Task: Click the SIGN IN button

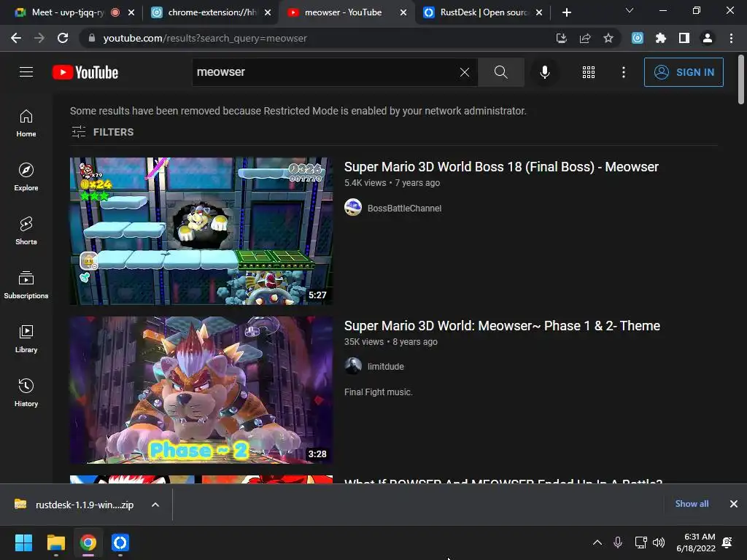Action: [x=684, y=72]
